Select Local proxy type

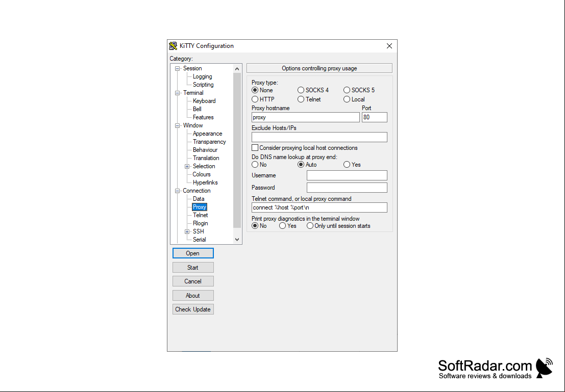[x=347, y=99]
